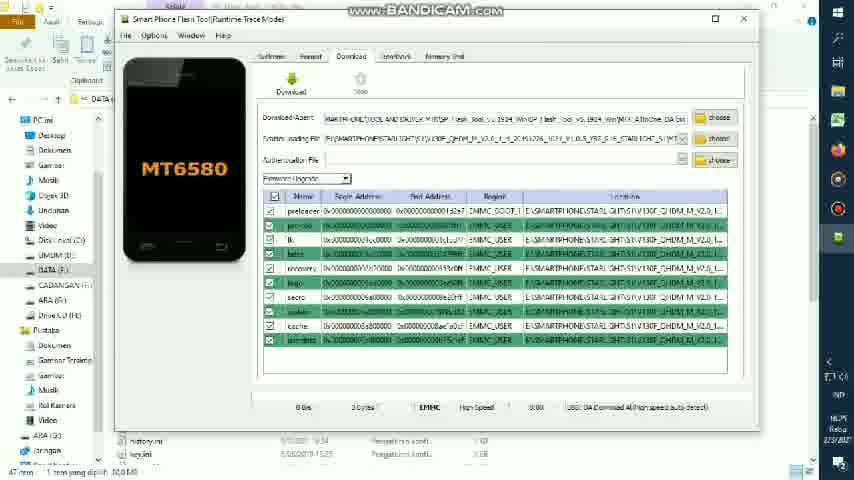Image resolution: width=854 pixels, height=480 pixels.
Task: Select Objek 3D in Explorer sidebar
Action: [53, 196]
